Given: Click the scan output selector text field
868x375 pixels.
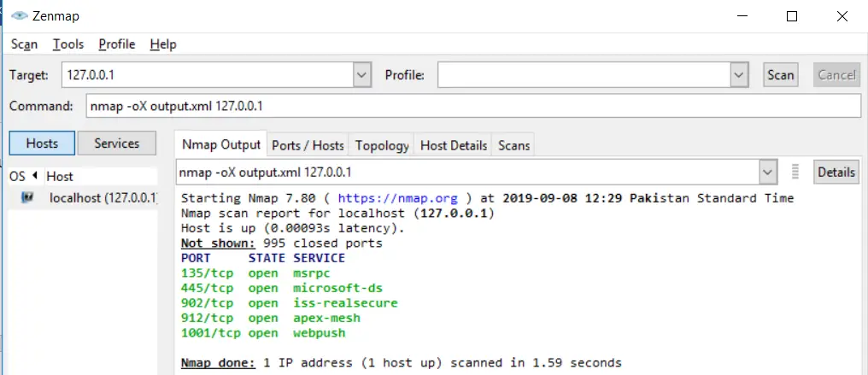Looking at the screenshot, I should (x=468, y=172).
